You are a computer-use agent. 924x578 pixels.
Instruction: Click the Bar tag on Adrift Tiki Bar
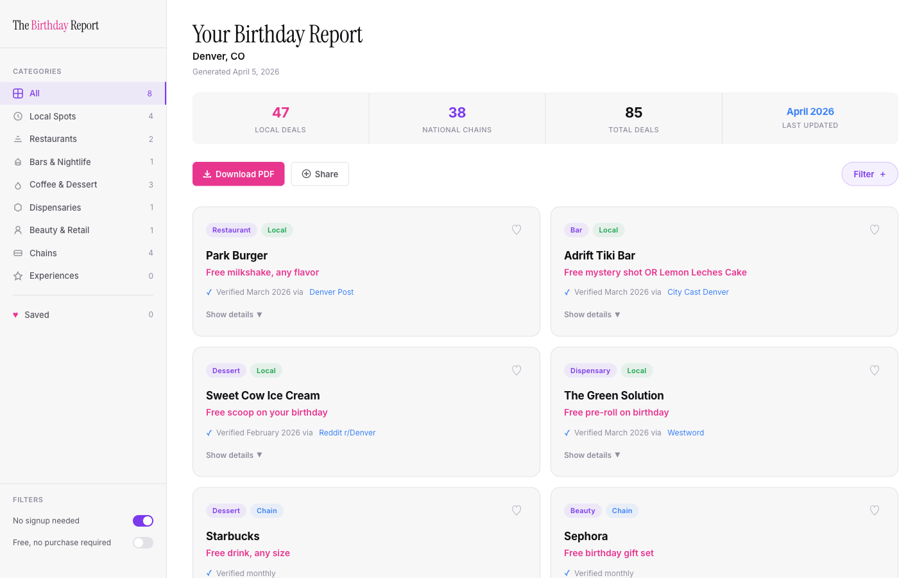pos(576,230)
